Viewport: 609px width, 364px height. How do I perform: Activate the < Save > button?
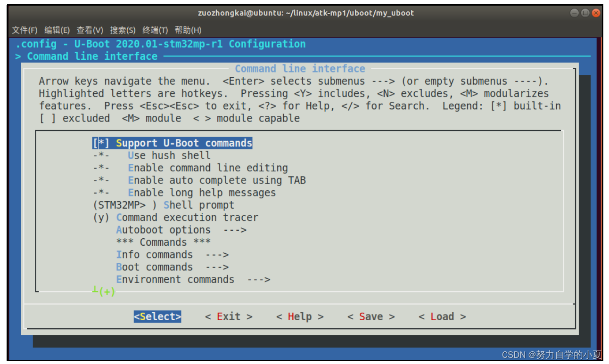[x=371, y=317]
